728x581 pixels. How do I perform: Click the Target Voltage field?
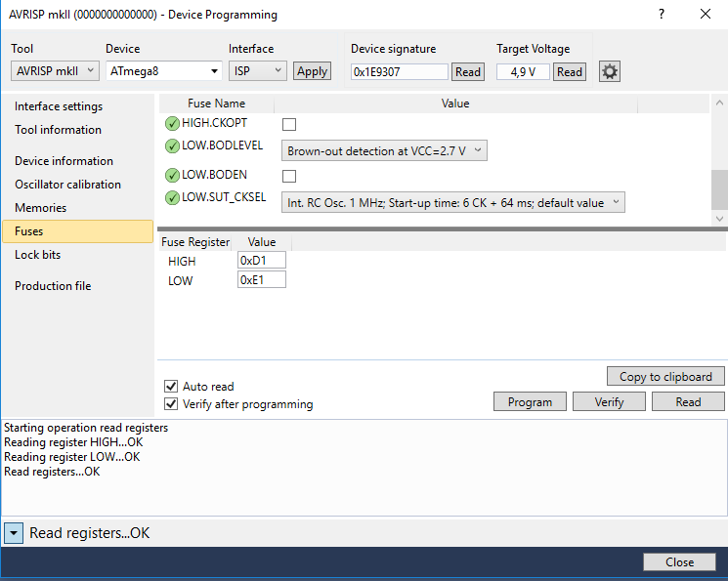click(x=523, y=72)
